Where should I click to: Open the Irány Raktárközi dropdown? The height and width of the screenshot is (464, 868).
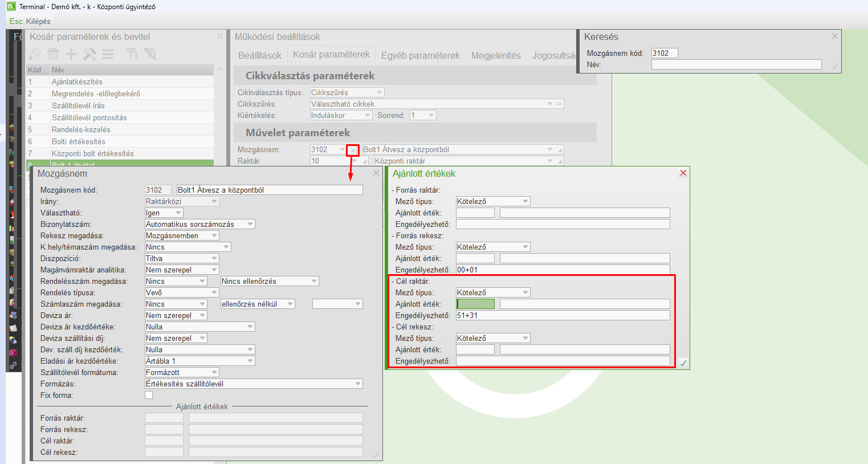point(214,201)
